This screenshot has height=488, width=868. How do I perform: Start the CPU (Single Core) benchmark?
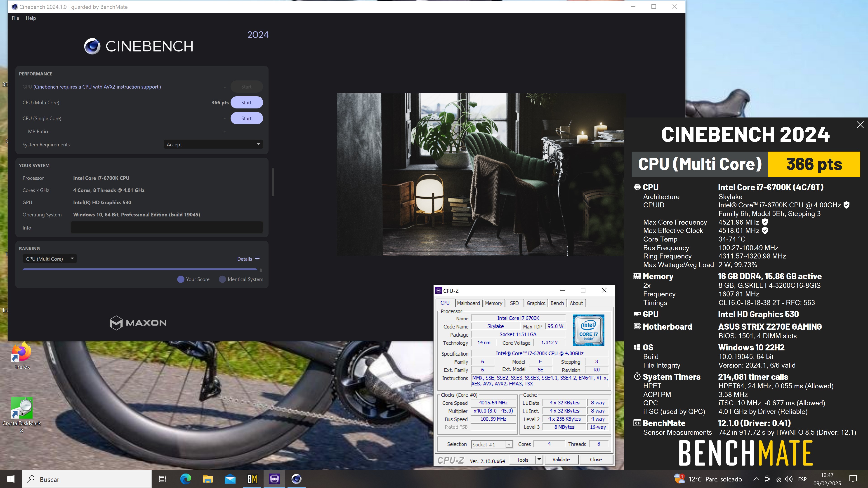coord(246,119)
